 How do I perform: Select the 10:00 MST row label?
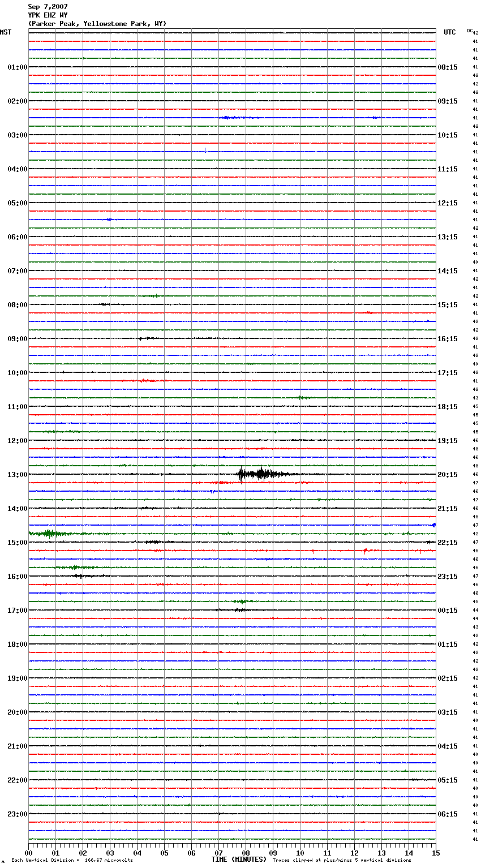click(18, 373)
